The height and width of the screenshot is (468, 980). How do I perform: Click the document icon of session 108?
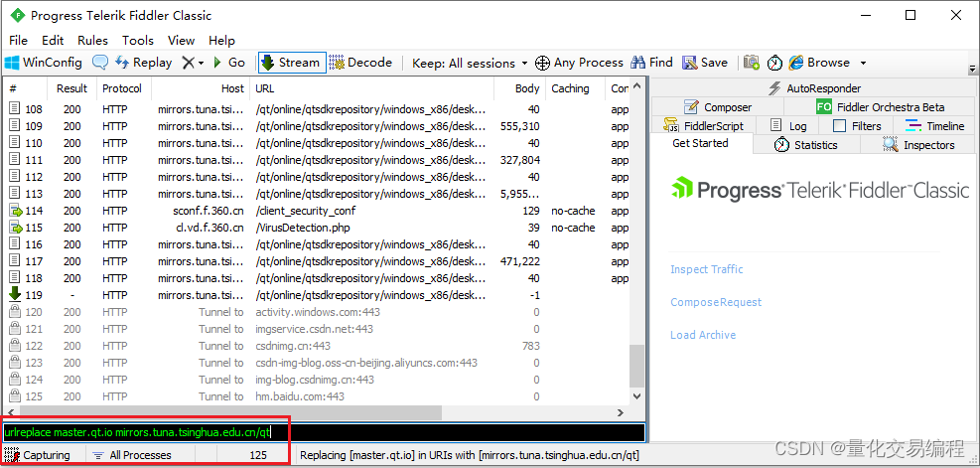pos(15,109)
